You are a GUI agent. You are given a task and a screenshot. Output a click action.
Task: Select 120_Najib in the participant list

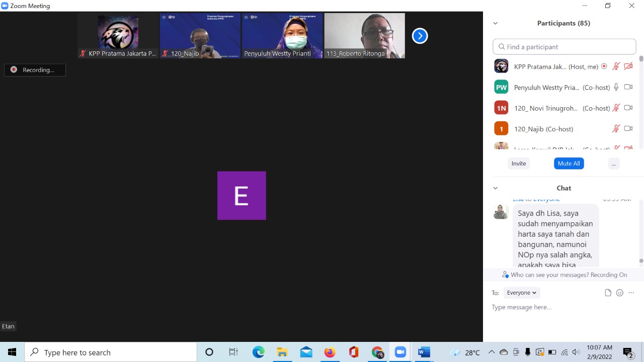tap(543, 129)
